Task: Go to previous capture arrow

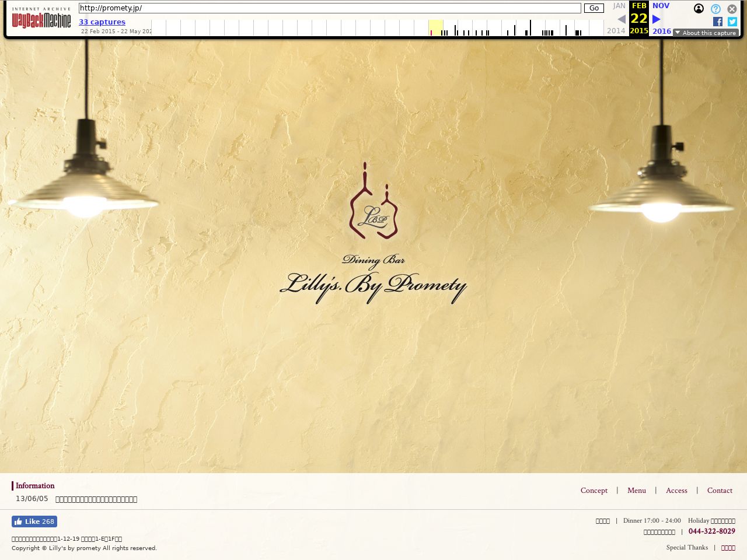Action: 622,19
